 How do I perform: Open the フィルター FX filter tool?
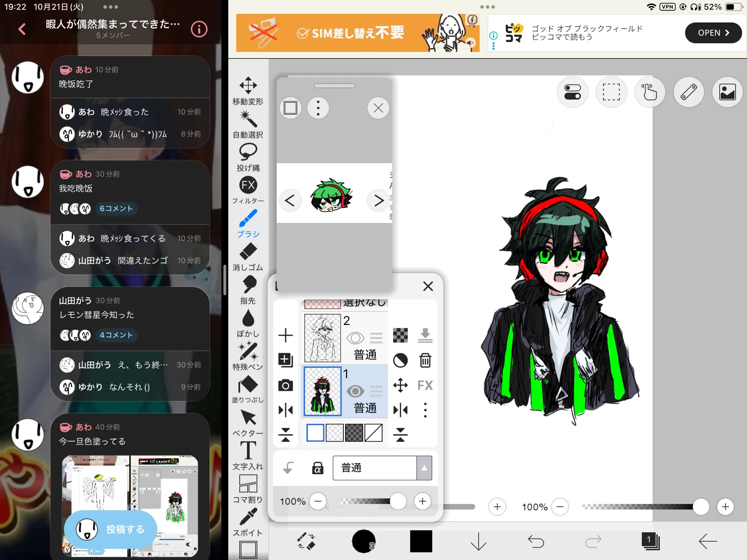click(248, 190)
